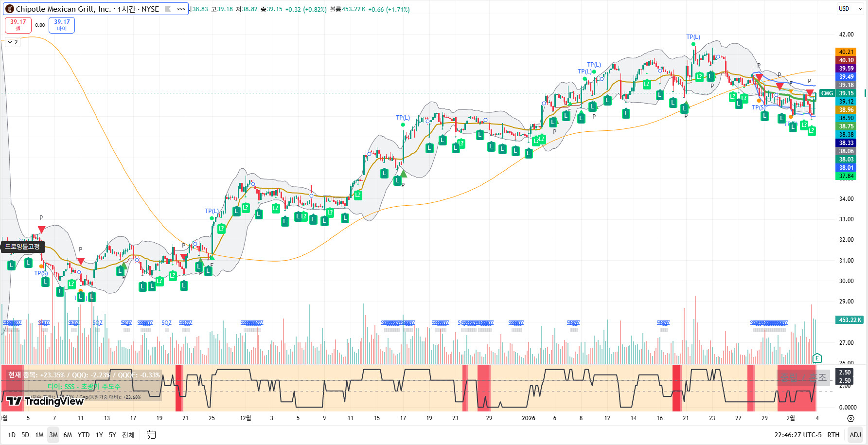Viewport: 868px width, 445px height.
Task: Click the 42.00 price axis tick
Action: [846, 35]
